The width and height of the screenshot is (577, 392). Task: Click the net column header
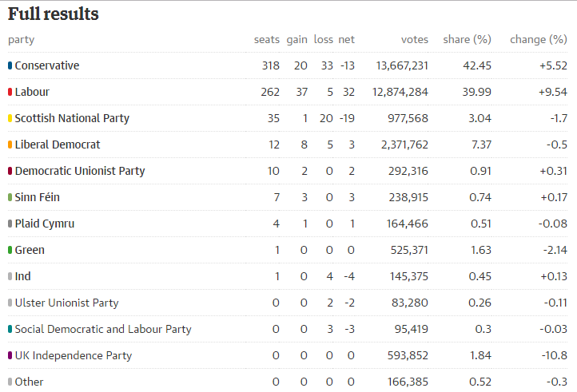point(347,40)
